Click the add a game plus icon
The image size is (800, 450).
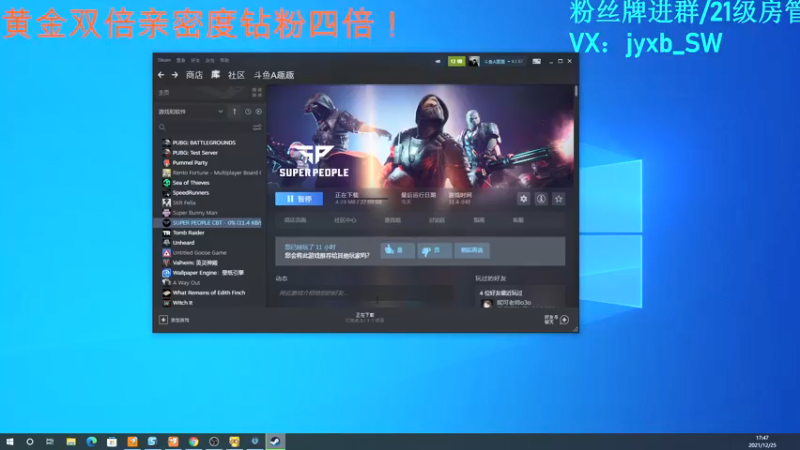[x=163, y=320]
